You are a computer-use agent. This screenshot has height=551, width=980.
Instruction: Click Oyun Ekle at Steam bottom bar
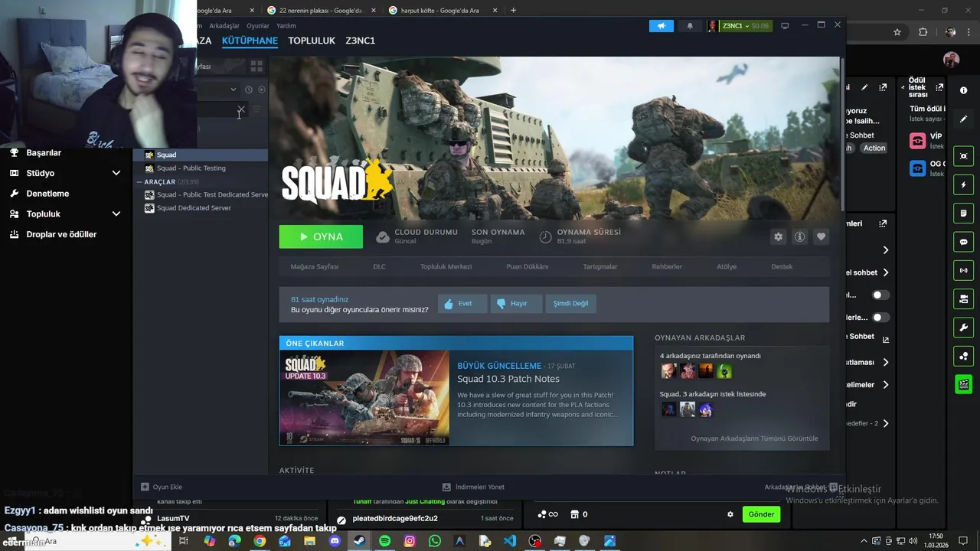[162, 487]
